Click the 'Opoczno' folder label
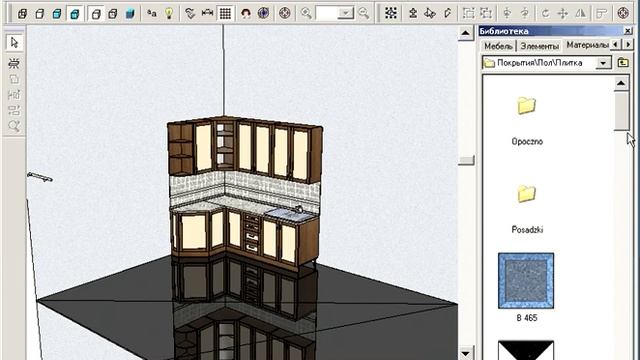The width and height of the screenshot is (640, 360). pyautogui.click(x=527, y=142)
